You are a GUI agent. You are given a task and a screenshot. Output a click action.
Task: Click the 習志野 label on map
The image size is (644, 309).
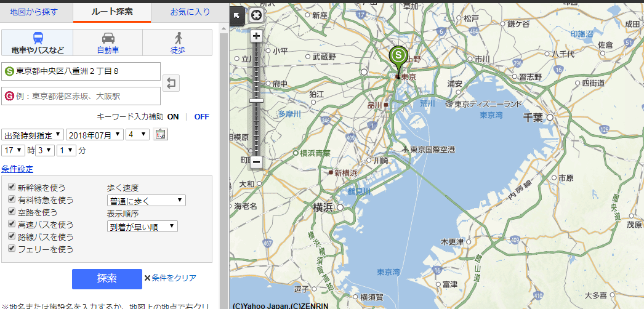pyautogui.click(x=531, y=77)
